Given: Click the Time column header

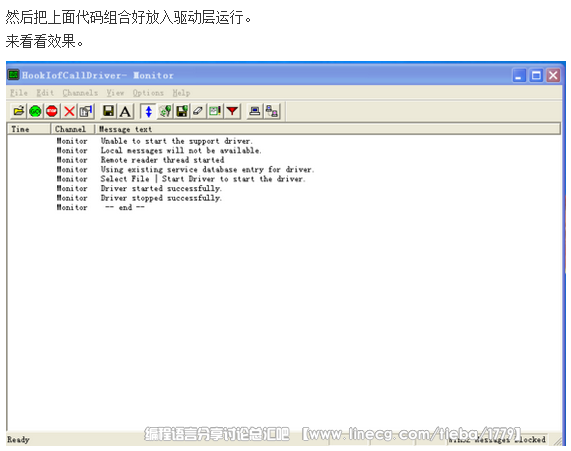Looking at the screenshot, I should tap(29, 129).
